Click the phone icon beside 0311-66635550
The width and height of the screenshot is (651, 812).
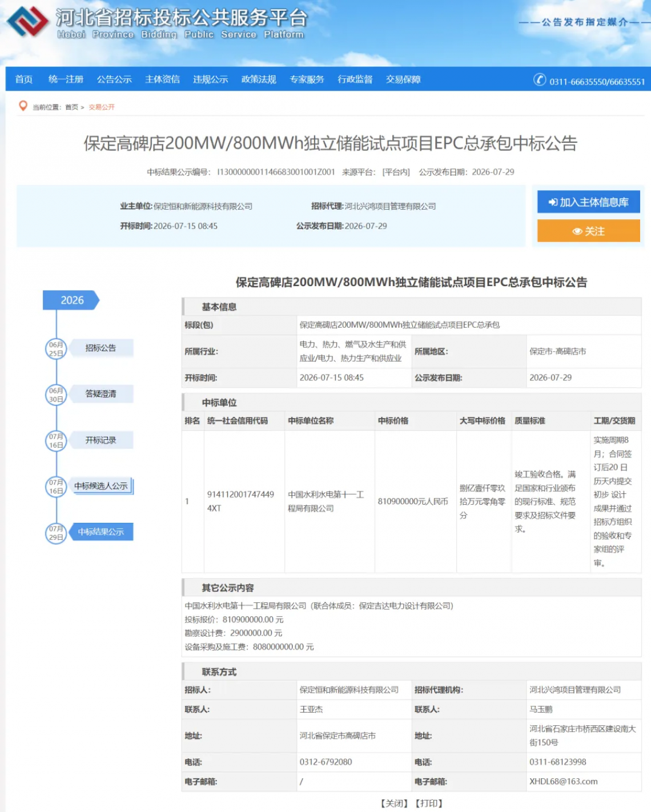point(540,80)
